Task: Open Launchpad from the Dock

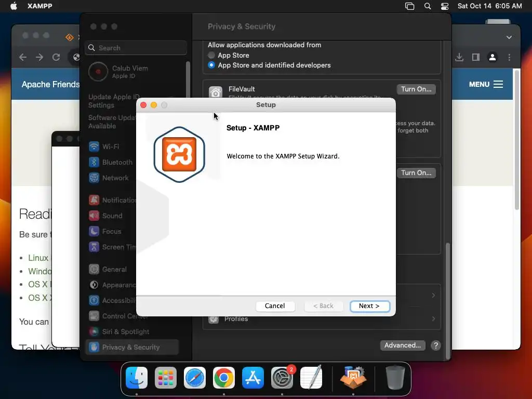Action: click(166, 377)
